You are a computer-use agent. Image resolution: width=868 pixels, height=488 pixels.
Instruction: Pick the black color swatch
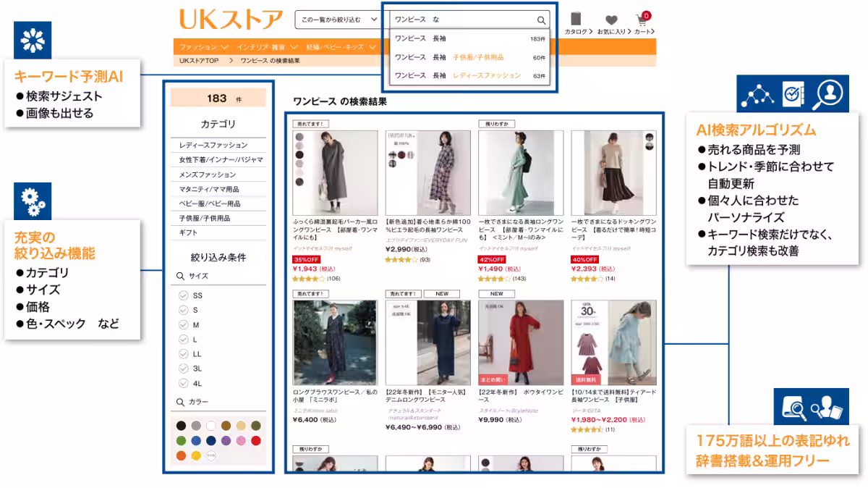point(181,426)
